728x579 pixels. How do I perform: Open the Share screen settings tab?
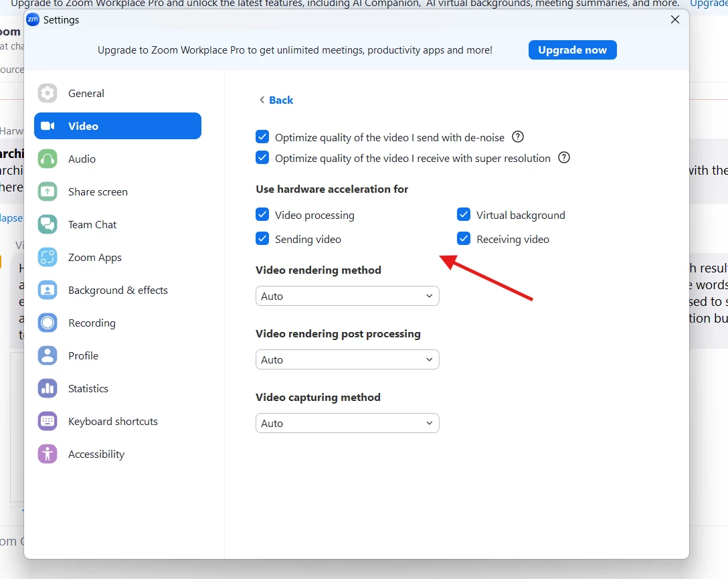pyautogui.click(x=118, y=191)
